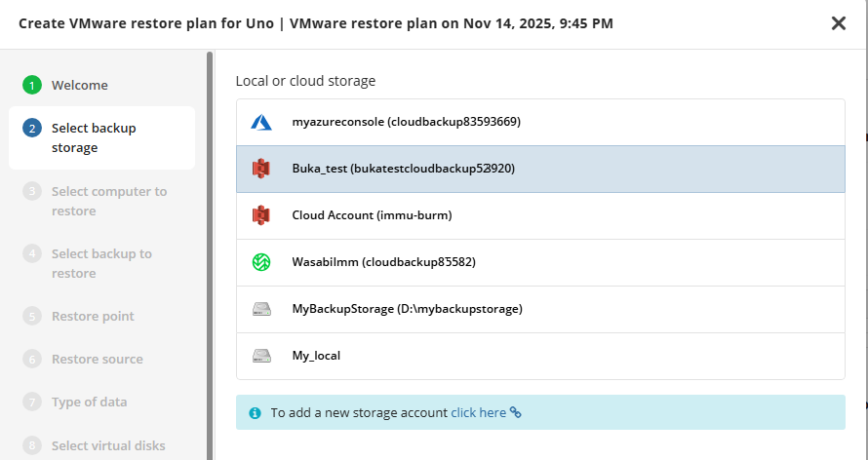Open the 'click here' add storage link

pos(478,413)
